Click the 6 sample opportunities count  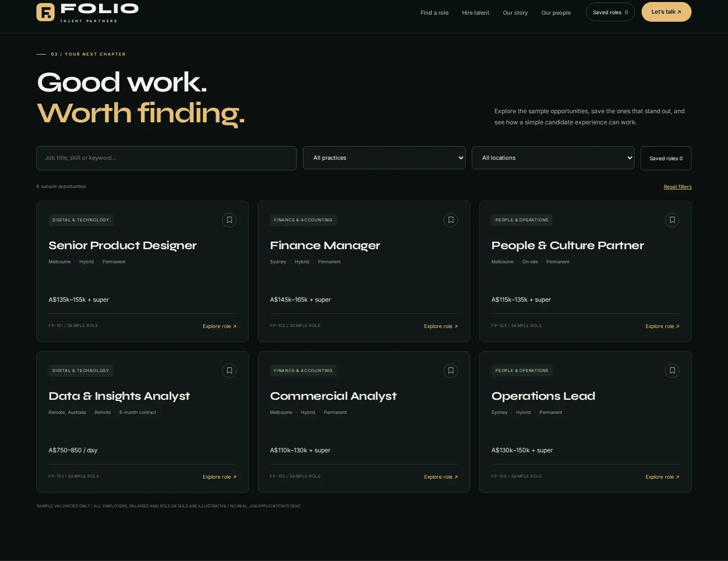pos(61,186)
